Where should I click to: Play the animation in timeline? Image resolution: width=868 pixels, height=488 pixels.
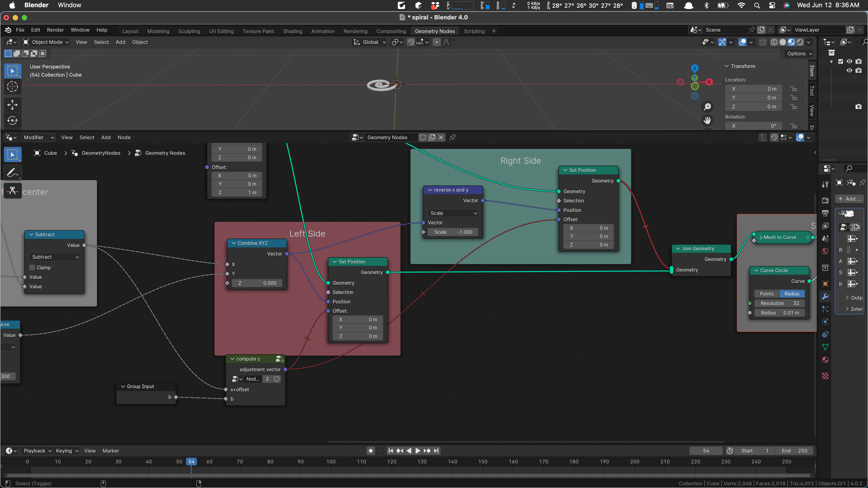tap(418, 451)
